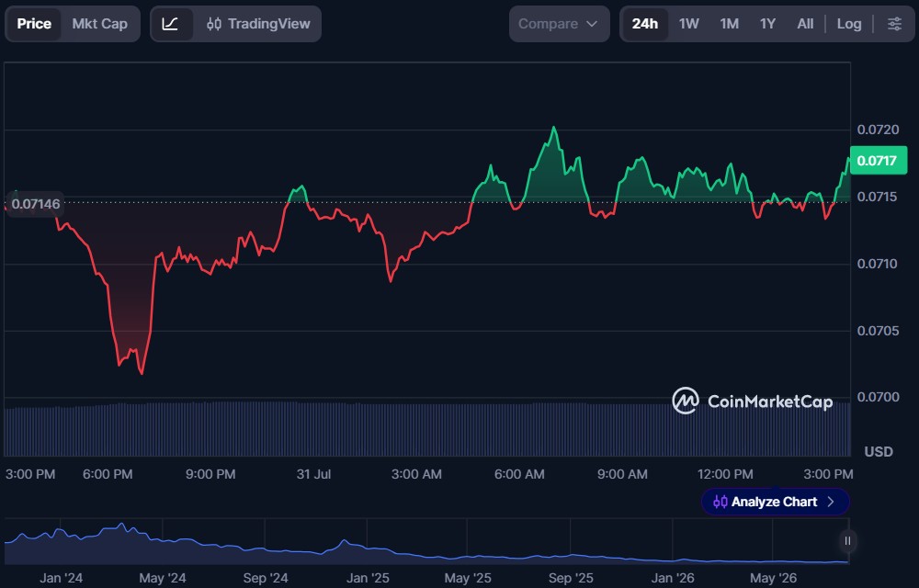Screen dimensions: 919x588
Task: Click the 0.0710 axis value
Action: click(x=878, y=264)
